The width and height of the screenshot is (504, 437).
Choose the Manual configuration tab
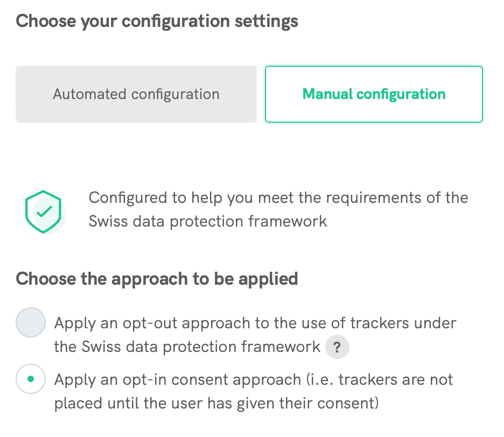374,94
